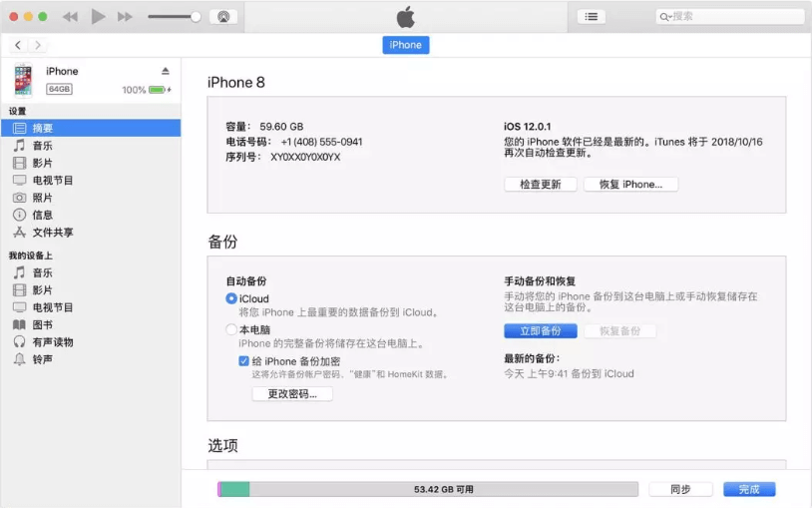Click the search magnifier dropdown icon

point(665,17)
